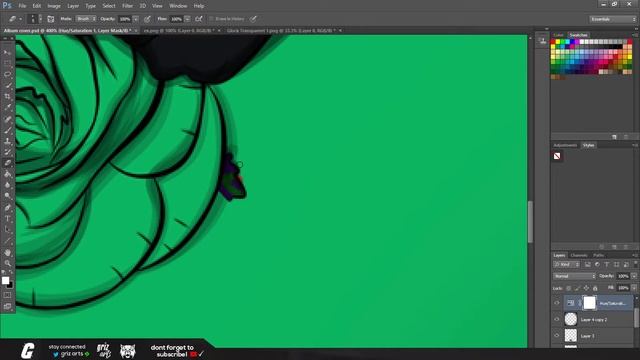
Task: Hide the Layer 4 copy 2 layer
Action: [557, 319]
